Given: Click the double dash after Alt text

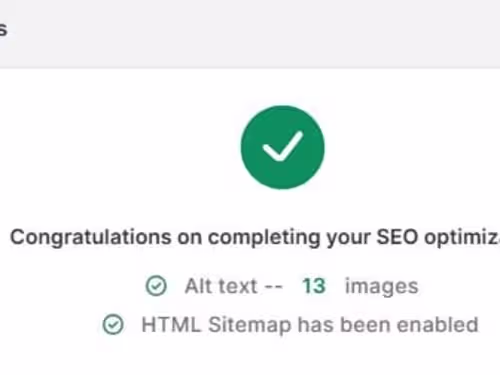Looking at the screenshot, I should [273, 286].
